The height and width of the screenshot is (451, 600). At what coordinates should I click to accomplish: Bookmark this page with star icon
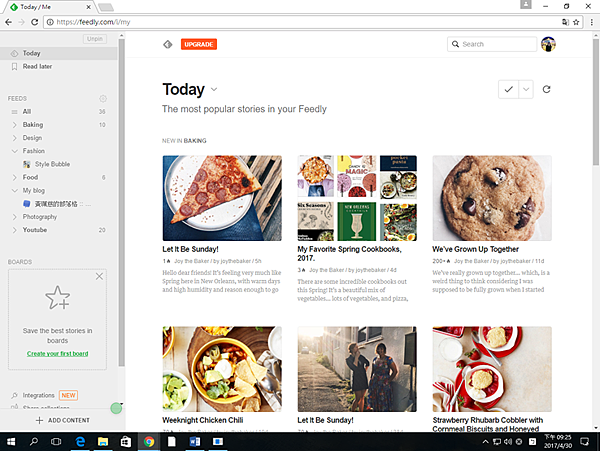pos(576,22)
